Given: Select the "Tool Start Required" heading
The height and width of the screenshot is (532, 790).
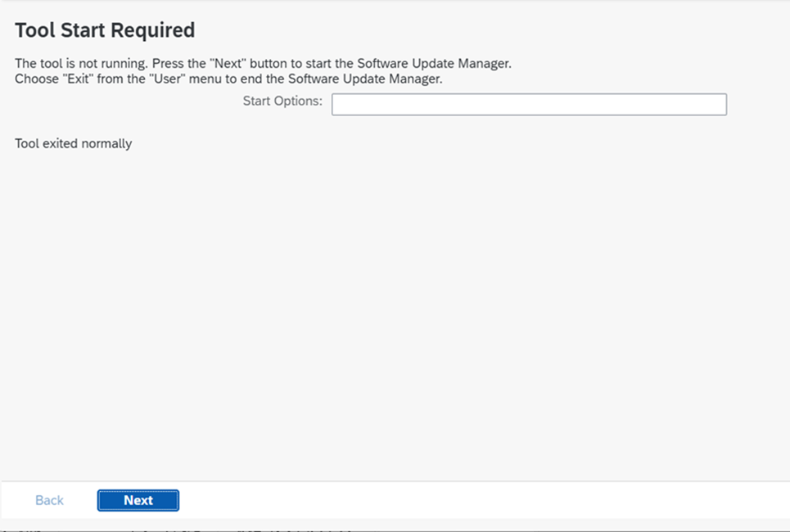Looking at the screenshot, I should [105, 30].
